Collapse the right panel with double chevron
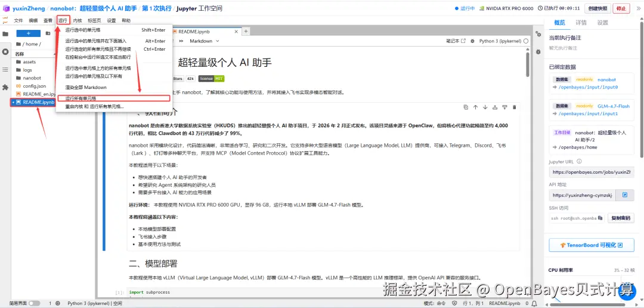The image size is (644, 308). click(638, 8)
